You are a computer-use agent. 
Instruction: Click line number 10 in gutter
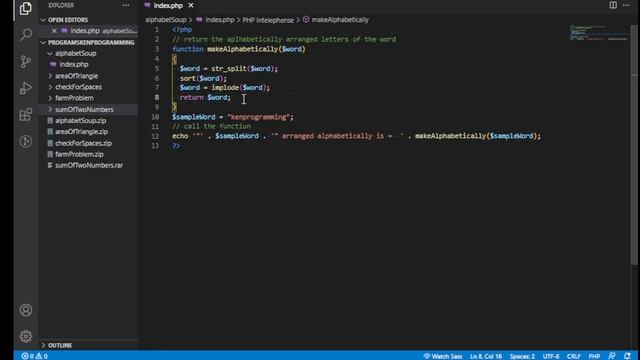(155, 117)
